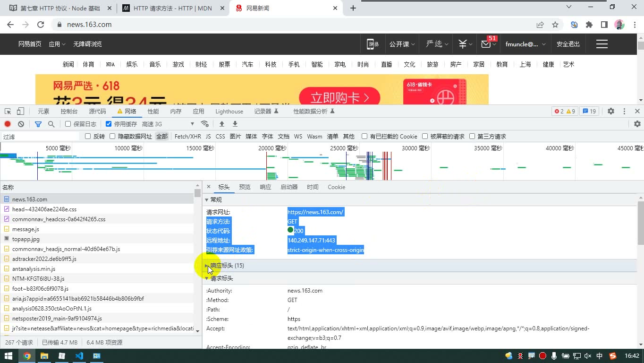644x363 pixels.
Task: Go back in browser history
Action: point(10,25)
